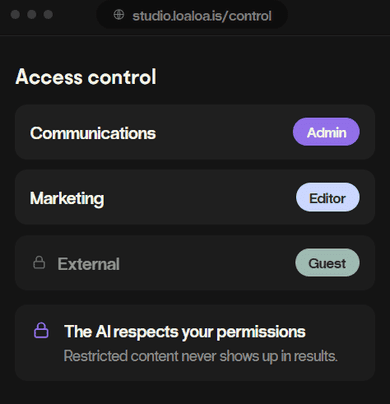Click the Marketing label text
The width and height of the screenshot is (390, 404).
tap(67, 199)
